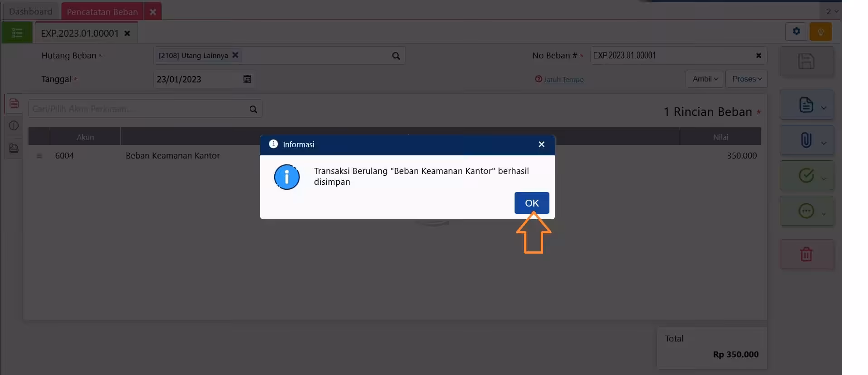Viewport: 868px width, 375px height.
Task: Click the green checkmark circle icon
Action: click(x=806, y=175)
